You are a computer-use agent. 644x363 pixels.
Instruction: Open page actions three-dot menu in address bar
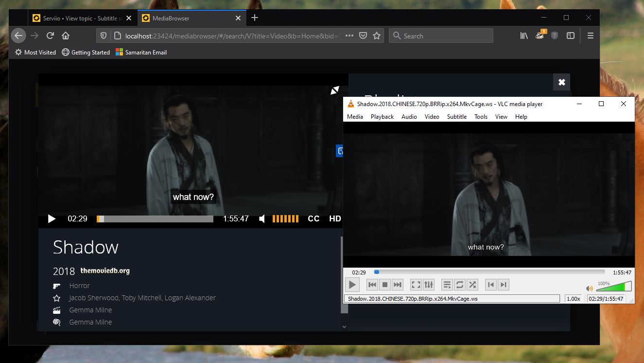click(349, 36)
